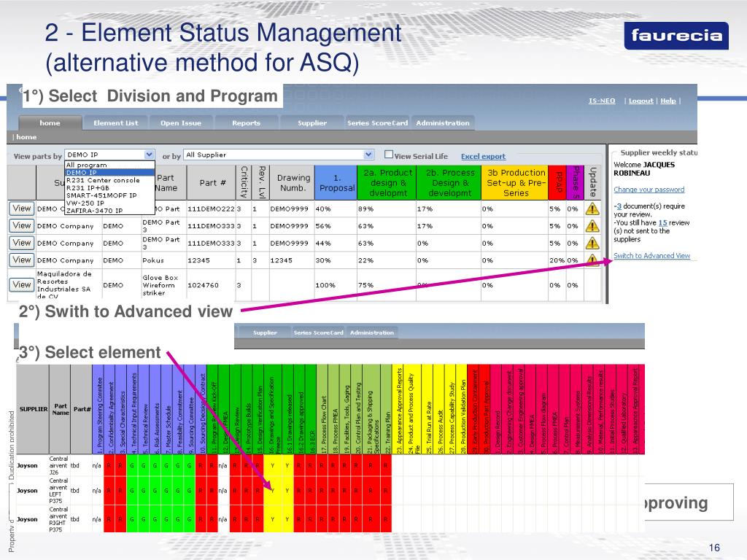Click the Help link
The width and height of the screenshot is (747, 560).
coord(668,101)
